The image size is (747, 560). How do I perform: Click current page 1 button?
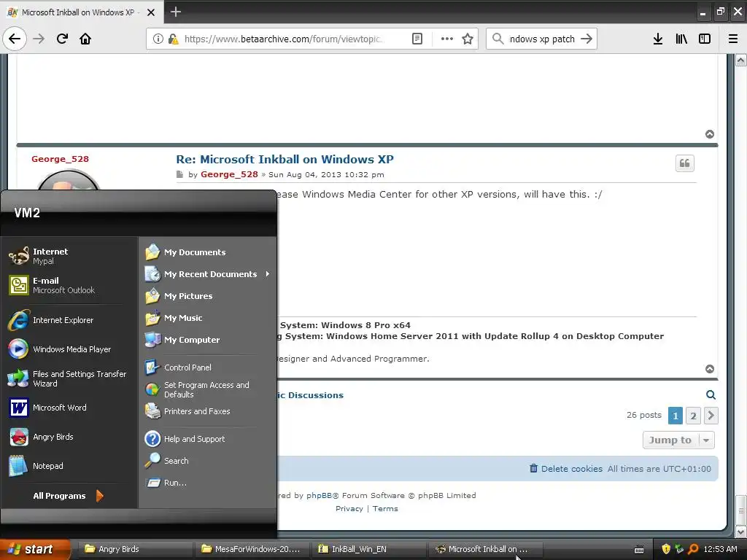675,416
